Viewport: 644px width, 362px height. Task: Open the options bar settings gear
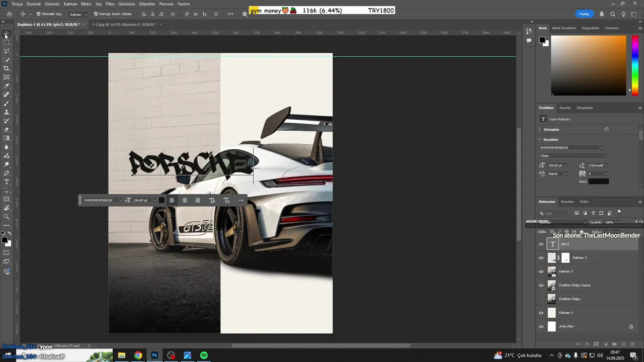[x=245, y=14]
